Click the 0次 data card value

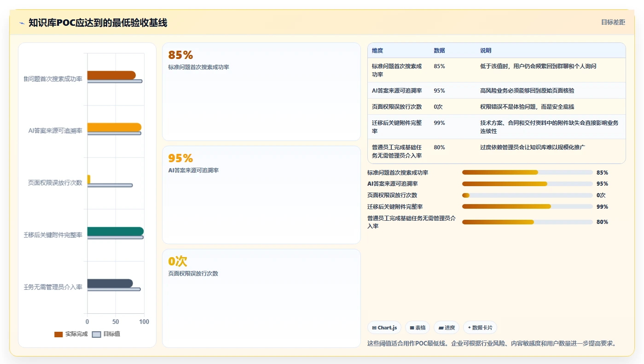tap(178, 262)
